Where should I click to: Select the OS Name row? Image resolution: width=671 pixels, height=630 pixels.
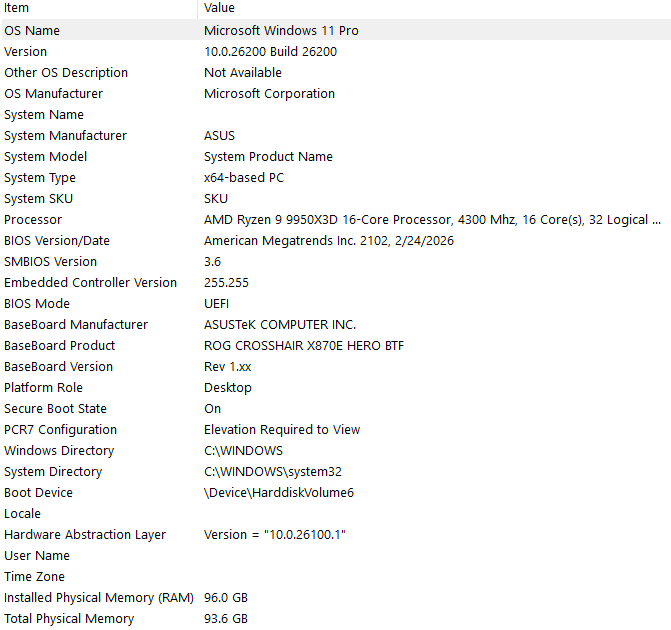[336, 30]
